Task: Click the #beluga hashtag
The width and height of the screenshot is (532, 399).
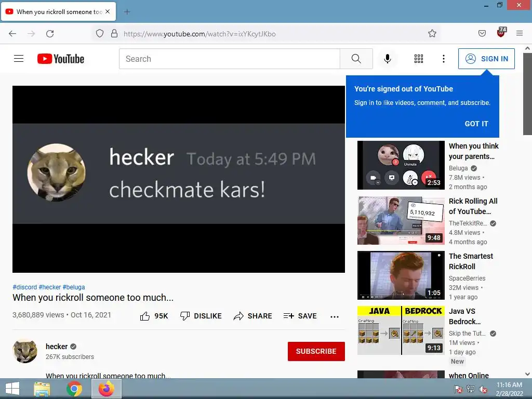Action: (x=74, y=287)
